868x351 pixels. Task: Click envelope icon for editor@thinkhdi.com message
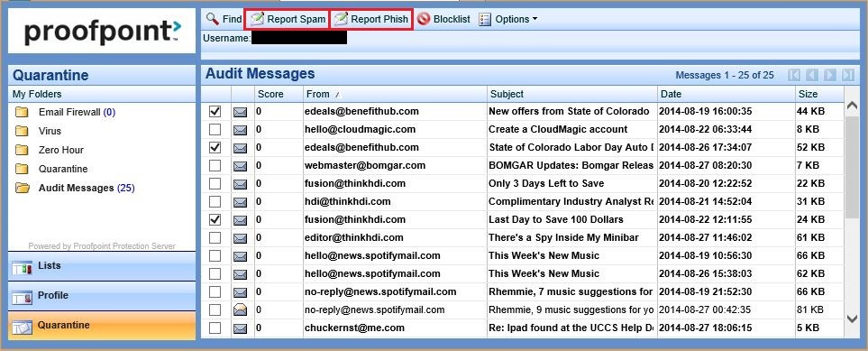point(240,238)
